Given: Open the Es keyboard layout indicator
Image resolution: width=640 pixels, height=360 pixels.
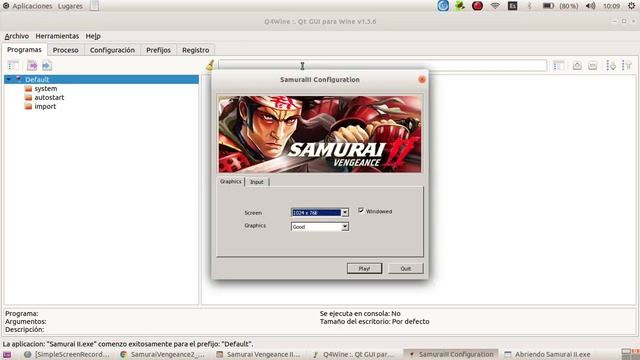Looking at the screenshot, I should pos(512,6).
